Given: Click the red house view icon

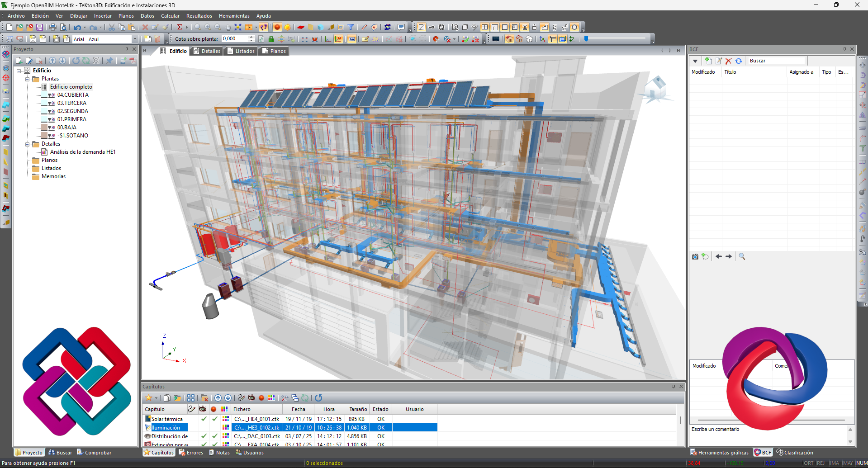Looking at the screenshot, I should 509,39.
